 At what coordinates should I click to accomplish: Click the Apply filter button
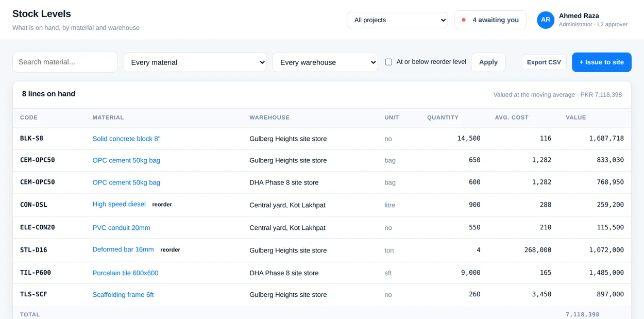tap(488, 62)
